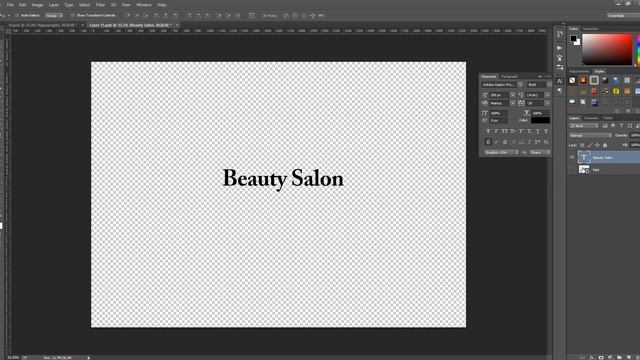Toggle Faux Bold in Character panel

(x=488, y=131)
